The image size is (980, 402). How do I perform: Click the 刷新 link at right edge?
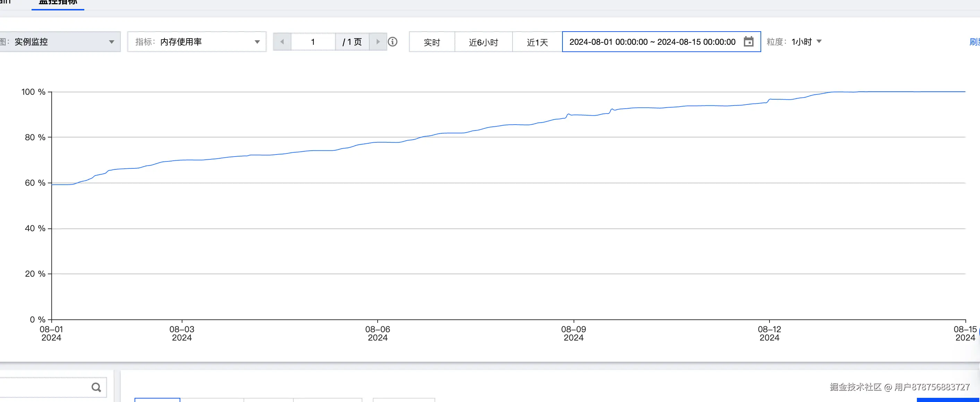pos(974,42)
